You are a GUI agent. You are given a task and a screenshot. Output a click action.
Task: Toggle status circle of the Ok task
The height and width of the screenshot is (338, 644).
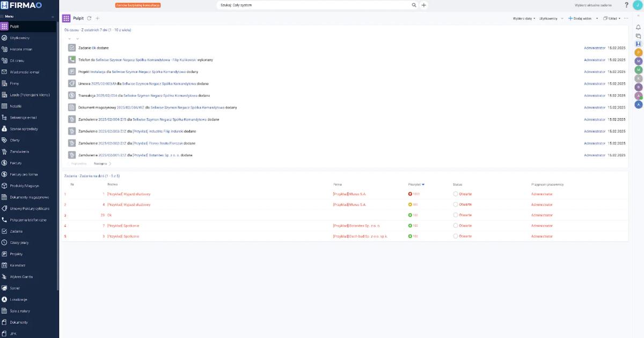(456, 215)
